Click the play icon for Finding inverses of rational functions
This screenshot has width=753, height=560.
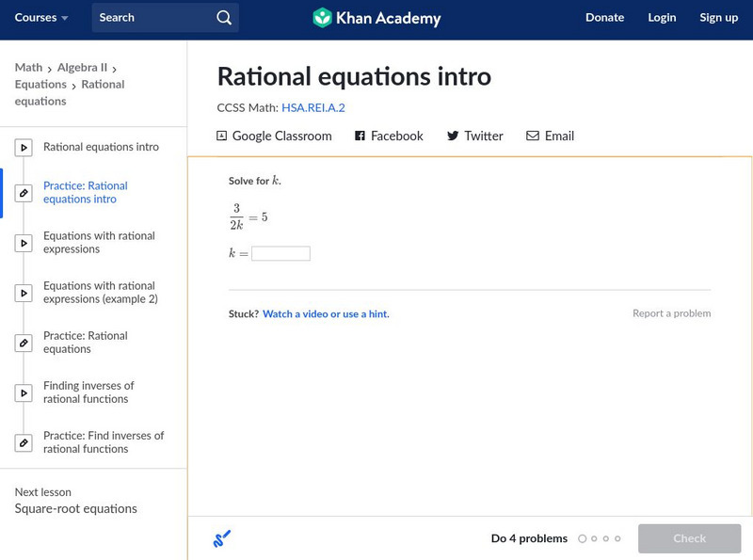[23, 392]
